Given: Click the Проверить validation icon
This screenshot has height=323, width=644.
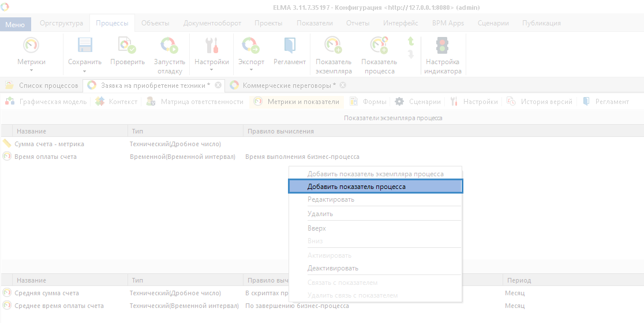Looking at the screenshot, I should (127, 46).
